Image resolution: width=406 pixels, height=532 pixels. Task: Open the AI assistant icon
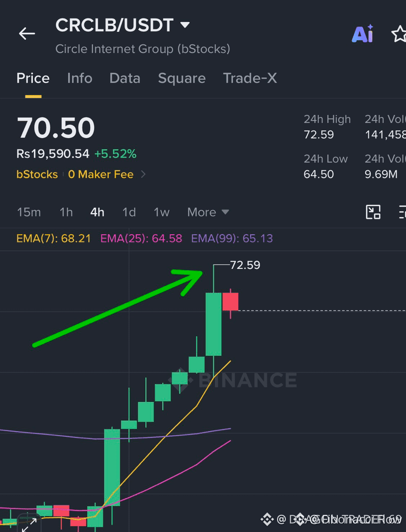[x=362, y=34]
